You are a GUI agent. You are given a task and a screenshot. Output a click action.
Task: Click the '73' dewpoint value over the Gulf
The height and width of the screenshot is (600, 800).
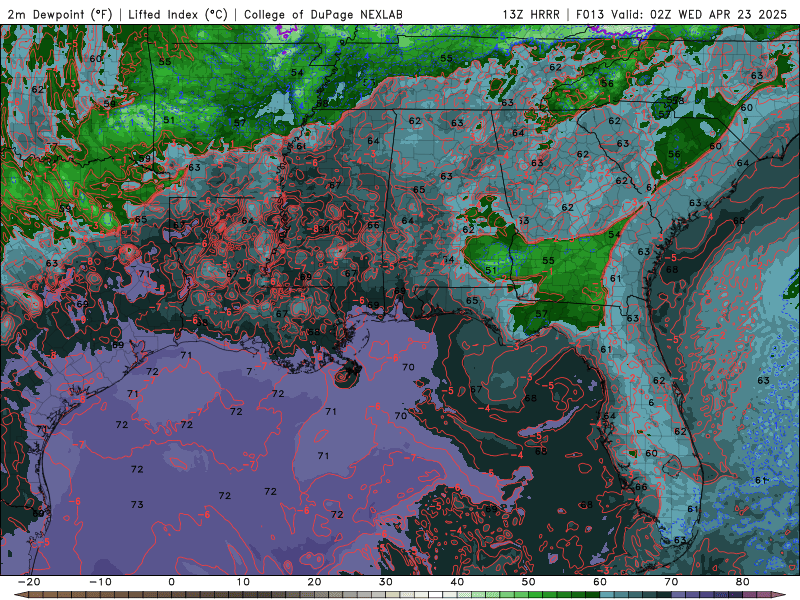pos(137,505)
